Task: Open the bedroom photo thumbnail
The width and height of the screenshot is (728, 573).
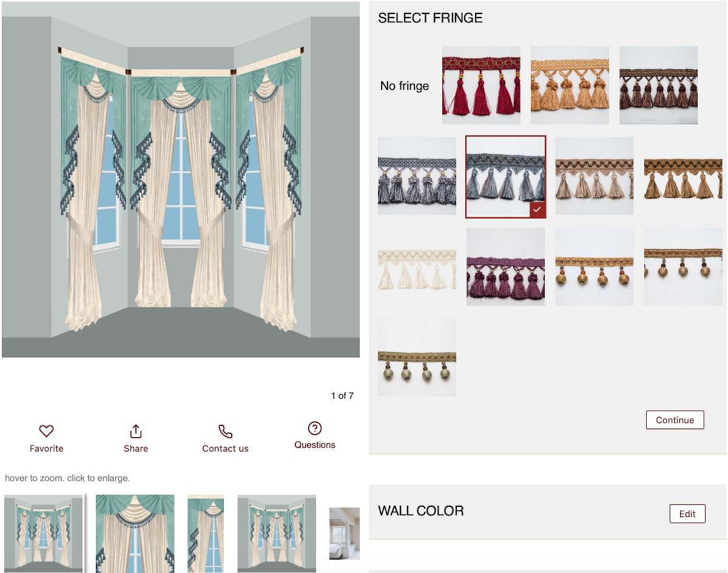Action: (345, 534)
